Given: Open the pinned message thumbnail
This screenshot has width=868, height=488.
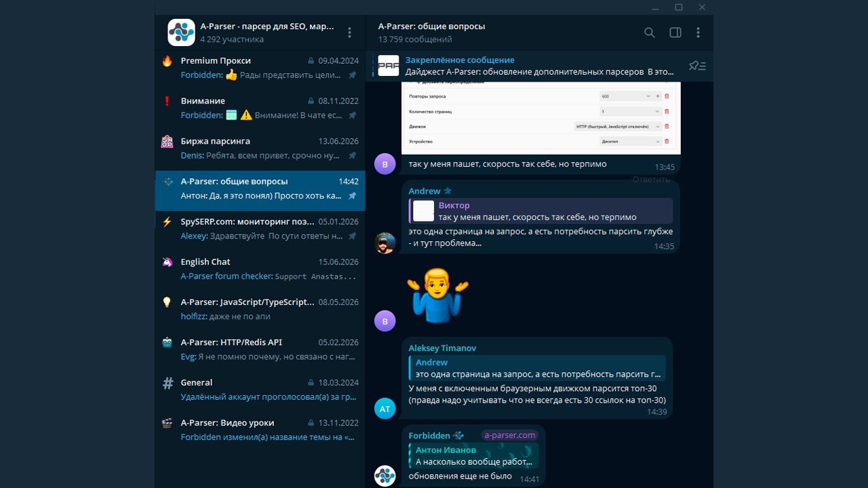Looking at the screenshot, I should (389, 66).
